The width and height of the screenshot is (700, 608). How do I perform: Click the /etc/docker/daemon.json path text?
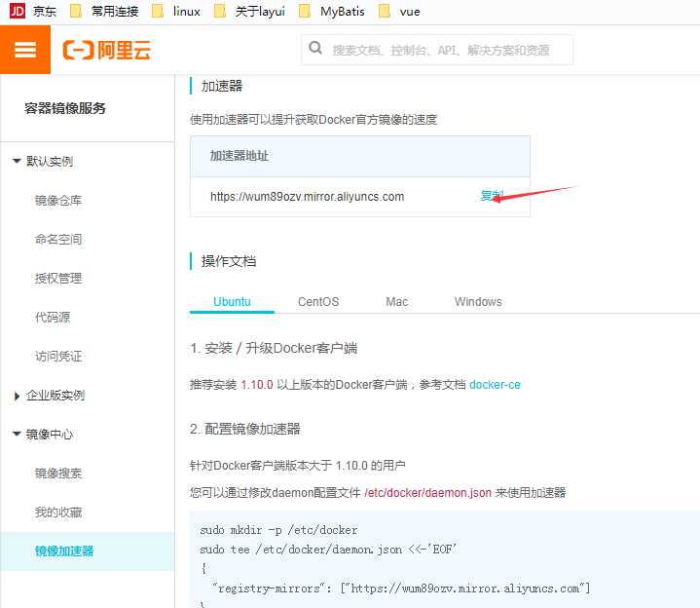pos(427,493)
